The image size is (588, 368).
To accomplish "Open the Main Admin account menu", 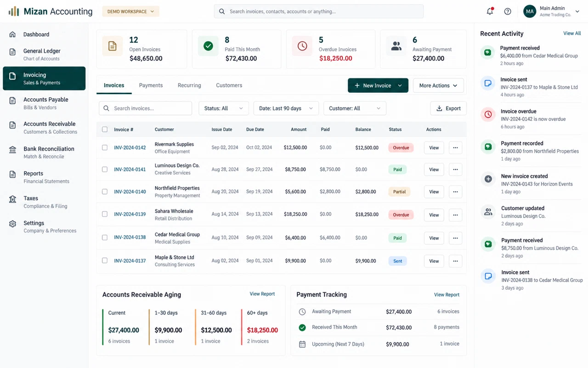I will pos(551,11).
